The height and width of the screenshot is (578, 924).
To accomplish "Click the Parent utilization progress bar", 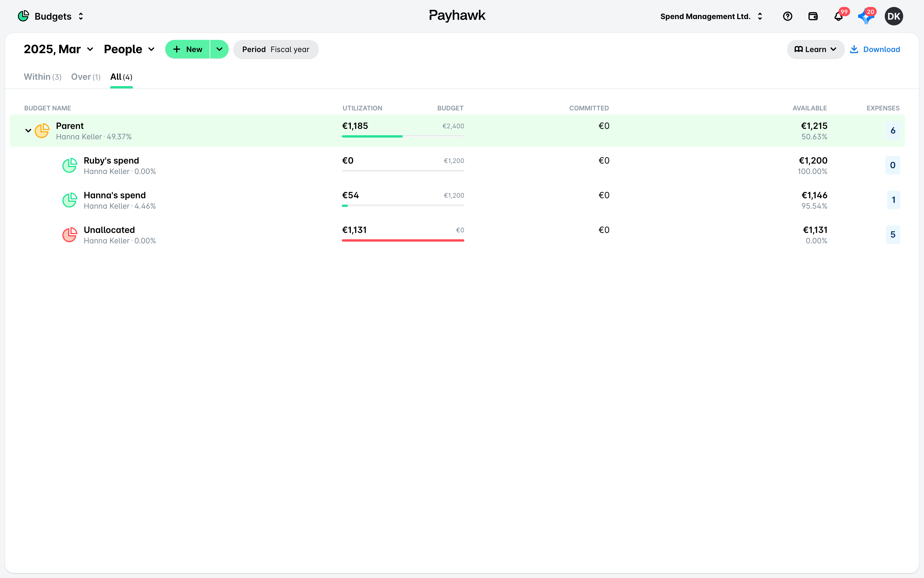I will point(403,136).
